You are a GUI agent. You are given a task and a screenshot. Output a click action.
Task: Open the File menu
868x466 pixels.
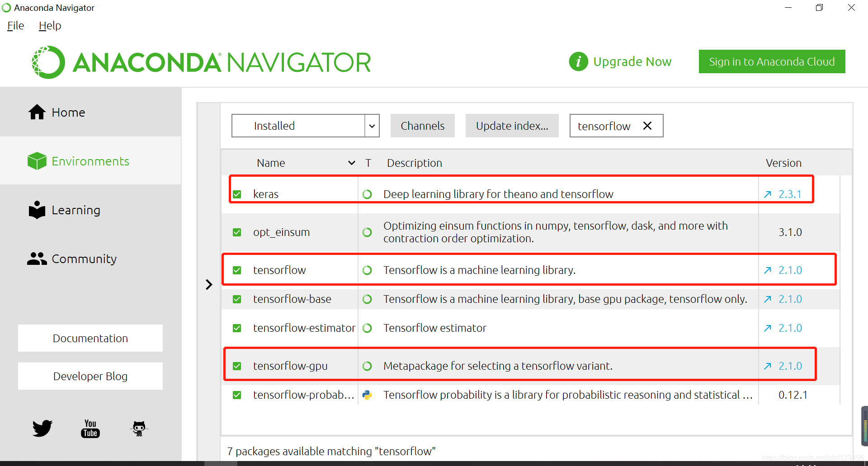click(16, 26)
